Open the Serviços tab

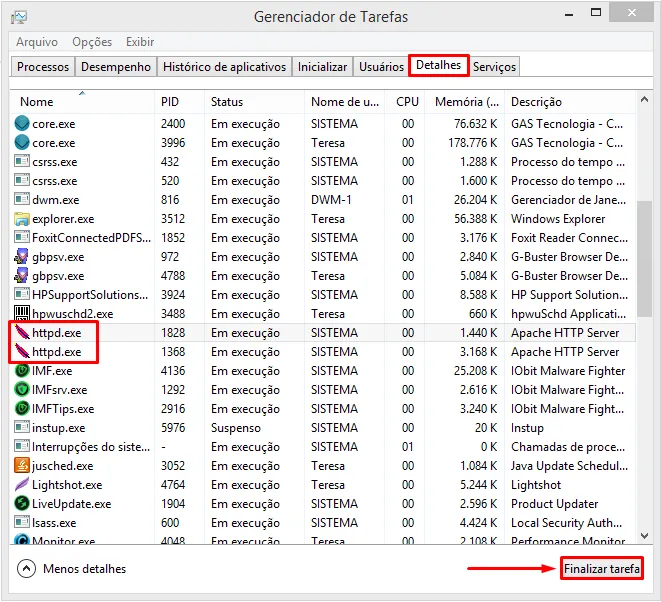[x=494, y=67]
